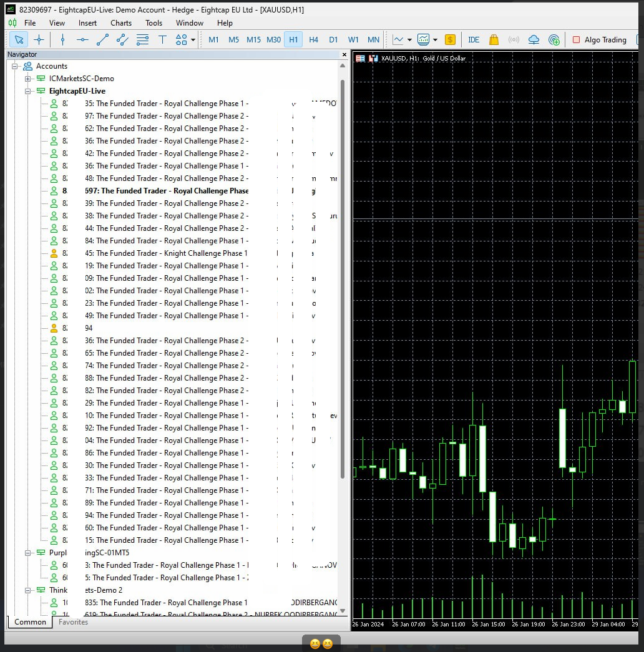Open the chart type dropdown arrow
Viewport: 644px width, 652px height.
(409, 40)
